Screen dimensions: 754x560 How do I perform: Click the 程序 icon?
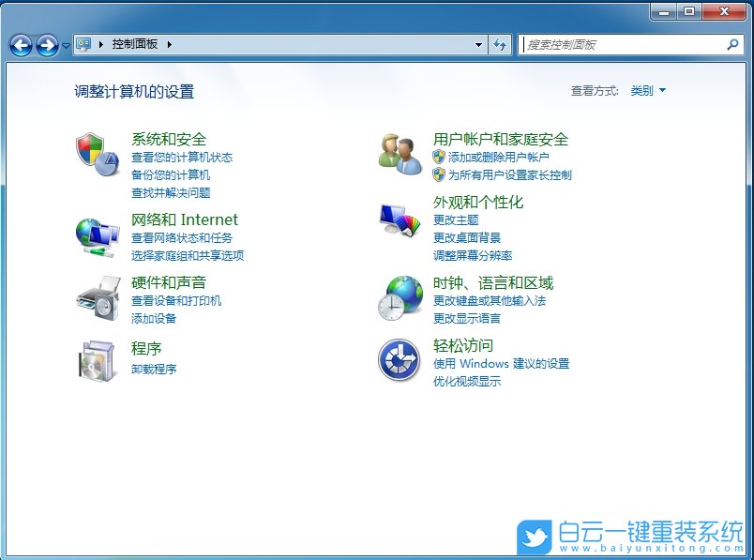click(98, 362)
